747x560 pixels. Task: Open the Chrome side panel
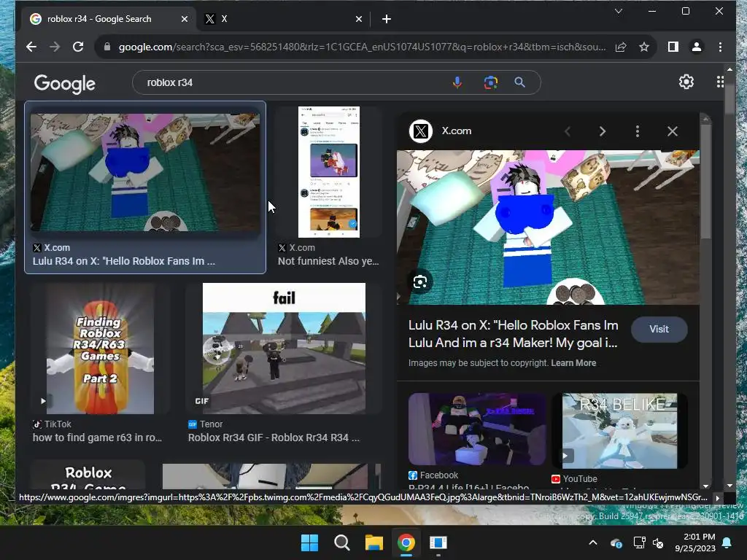[673, 47]
